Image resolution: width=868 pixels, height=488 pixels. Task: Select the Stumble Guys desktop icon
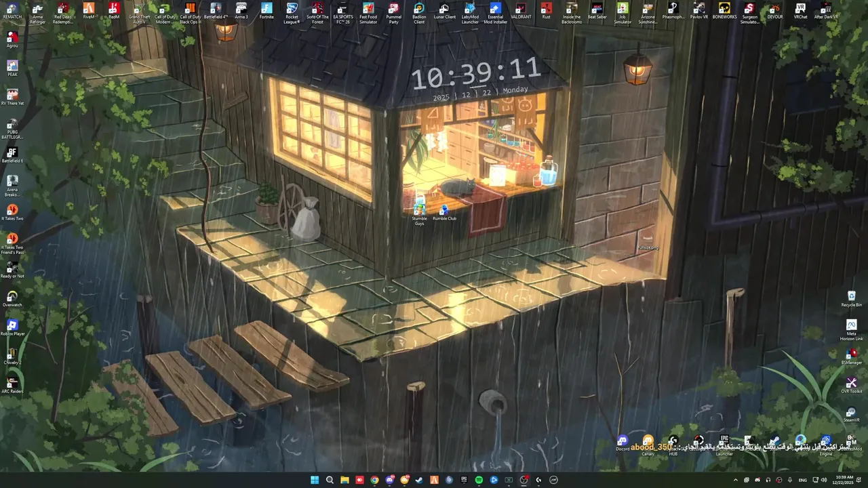click(x=419, y=214)
